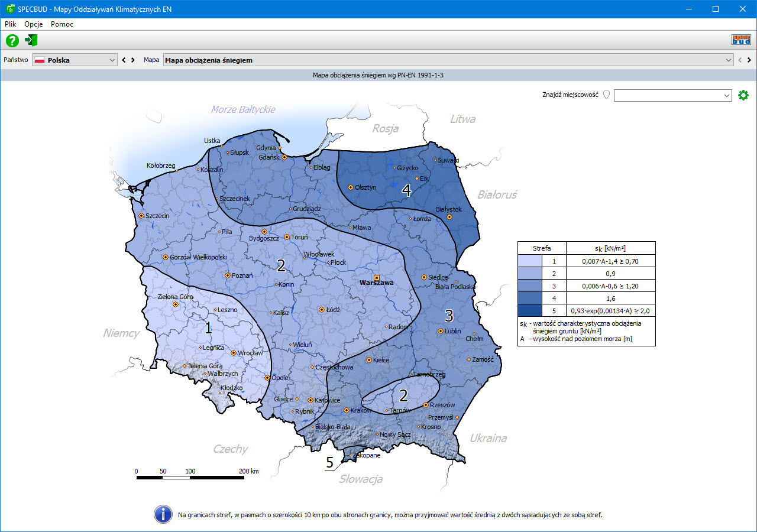The width and height of the screenshot is (757, 532).
Task: Go to next country using right arrow
Action: point(134,60)
